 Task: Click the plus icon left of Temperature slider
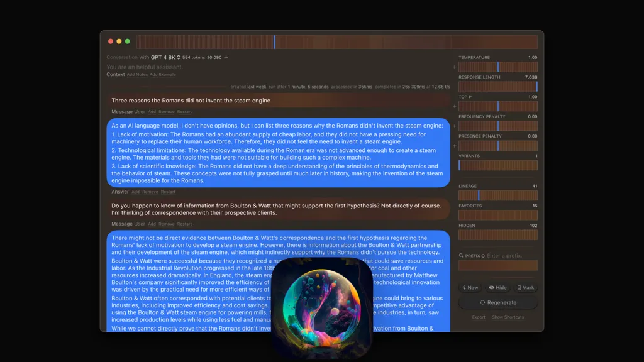454,67
